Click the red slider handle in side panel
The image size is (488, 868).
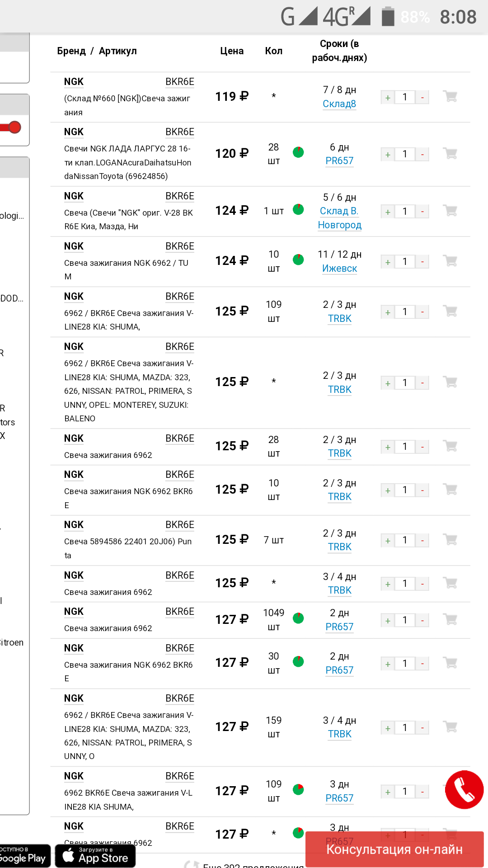(x=14, y=127)
